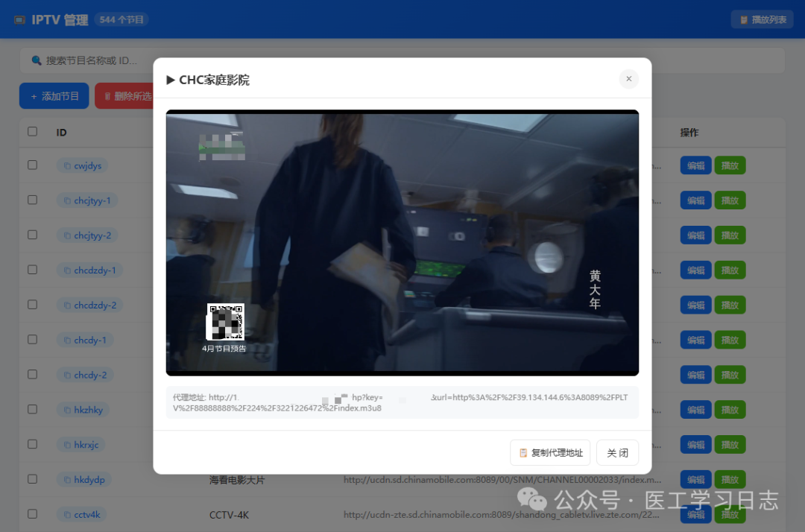Tick the checkbox for the cctv4k row

[x=32, y=514]
